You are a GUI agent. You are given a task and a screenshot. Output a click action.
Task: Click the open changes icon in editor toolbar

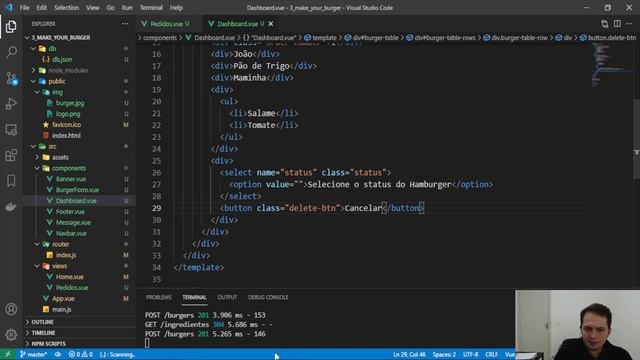[604, 24]
